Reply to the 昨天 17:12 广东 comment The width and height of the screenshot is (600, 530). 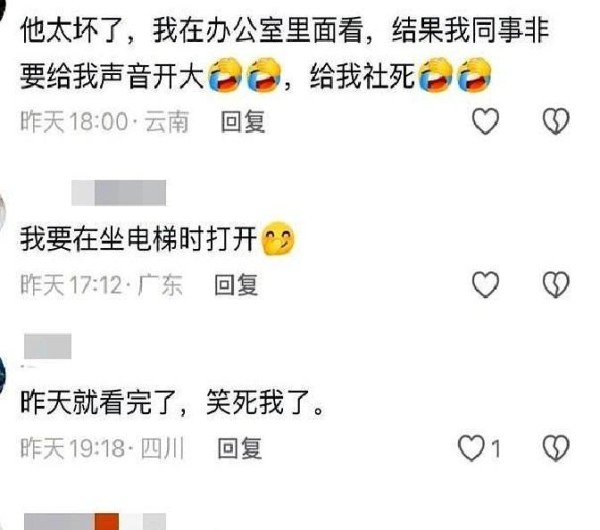(236, 285)
